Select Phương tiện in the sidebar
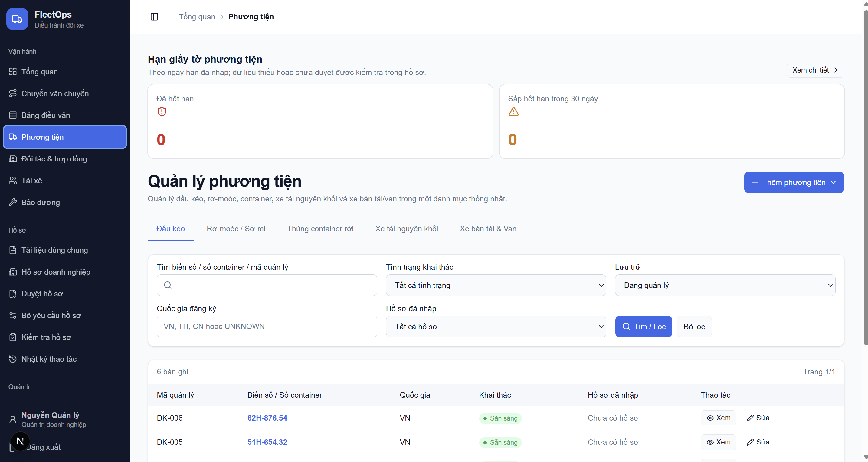868x462 pixels. click(65, 137)
